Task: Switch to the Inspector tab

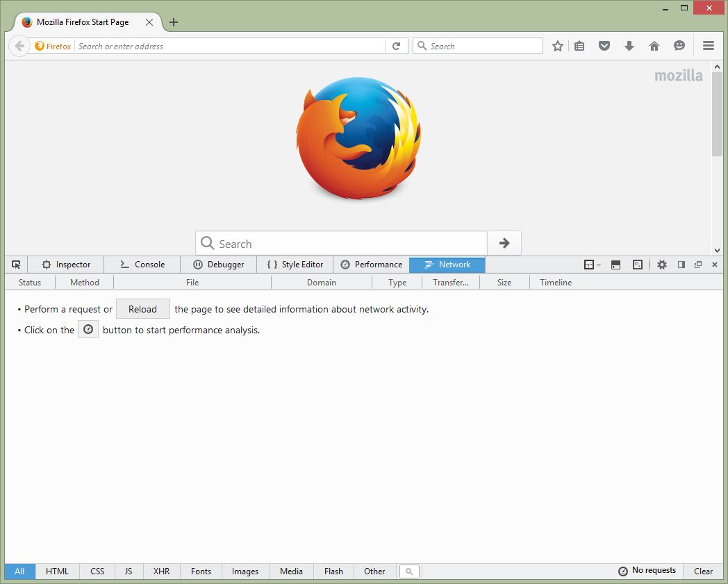Action: 66,265
